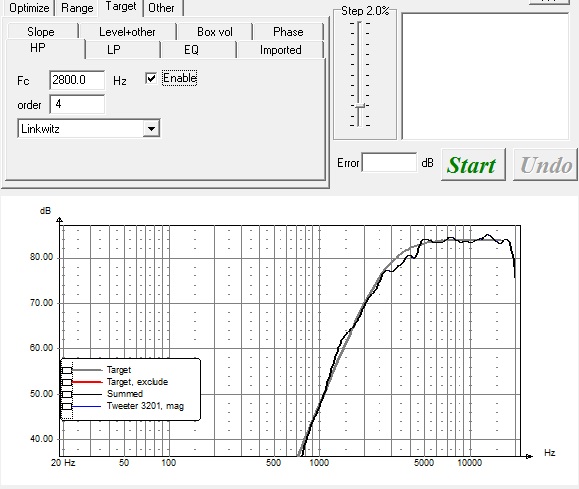The image size is (579, 489).
Task: Click the Fc frequency input field
Action: coord(77,80)
